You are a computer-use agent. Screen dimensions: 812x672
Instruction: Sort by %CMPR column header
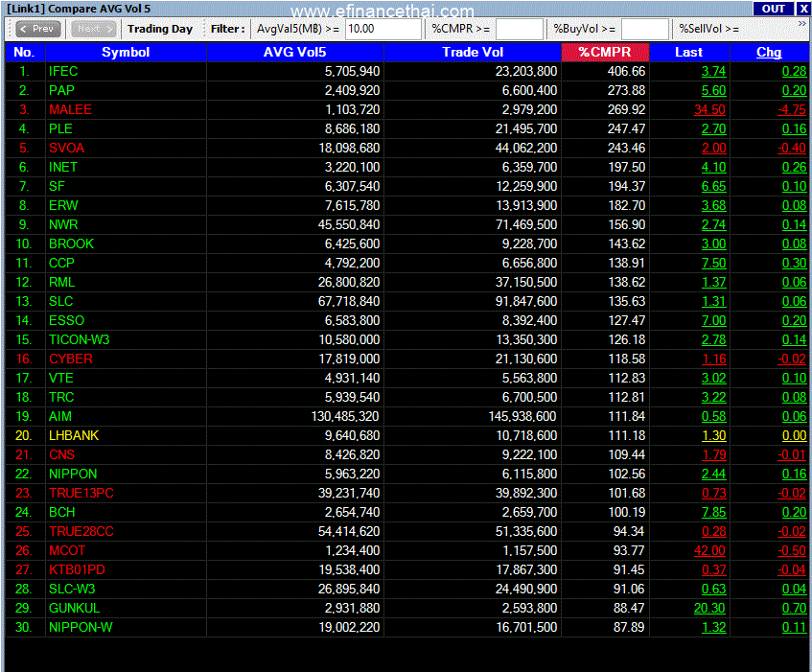tap(605, 53)
